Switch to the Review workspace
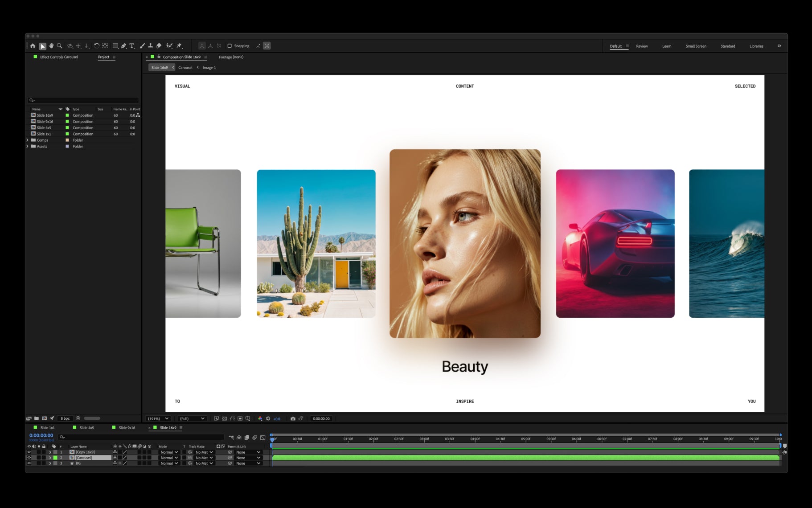This screenshot has width=812, height=508. click(642, 46)
